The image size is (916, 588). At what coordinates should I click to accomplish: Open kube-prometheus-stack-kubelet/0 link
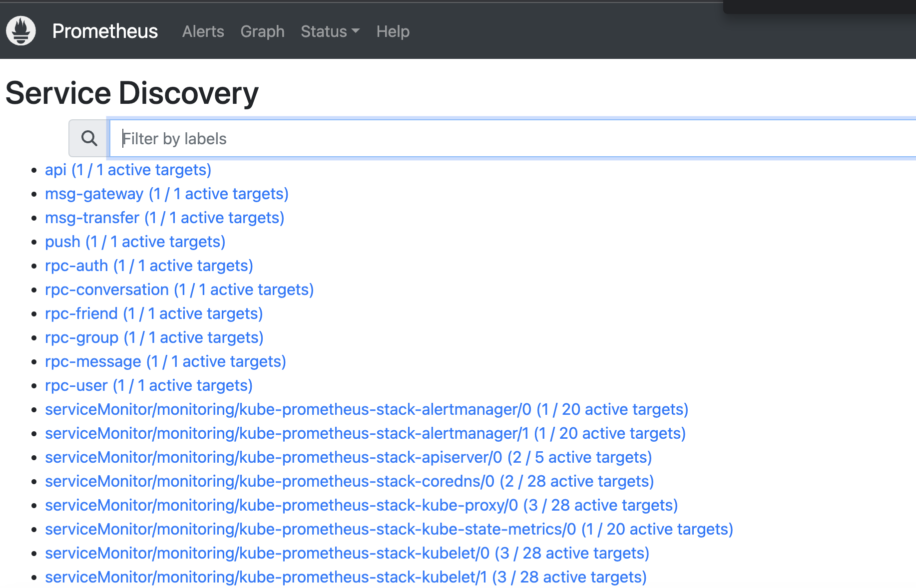[x=347, y=553]
